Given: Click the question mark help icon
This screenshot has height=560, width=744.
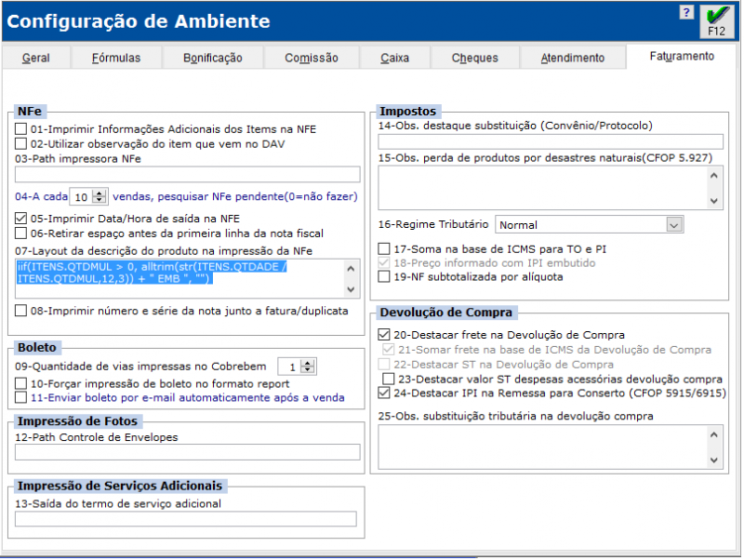Looking at the screenshot, I should pos(686,13).
